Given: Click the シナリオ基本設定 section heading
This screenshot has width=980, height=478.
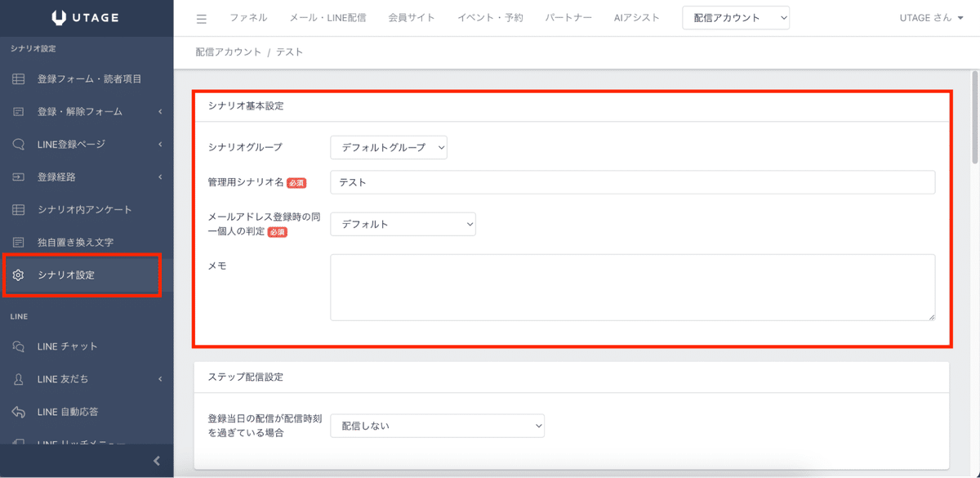Looking at the screenshot, I should 246,106.
